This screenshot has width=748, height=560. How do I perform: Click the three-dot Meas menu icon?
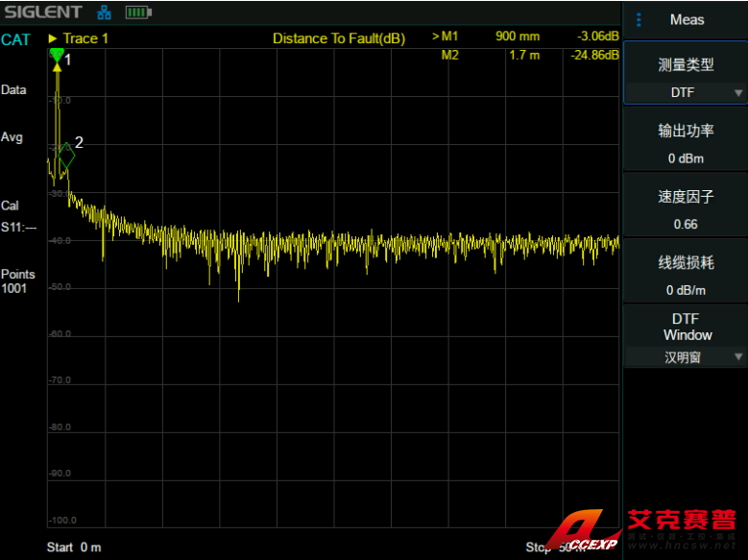pos(639,19)
